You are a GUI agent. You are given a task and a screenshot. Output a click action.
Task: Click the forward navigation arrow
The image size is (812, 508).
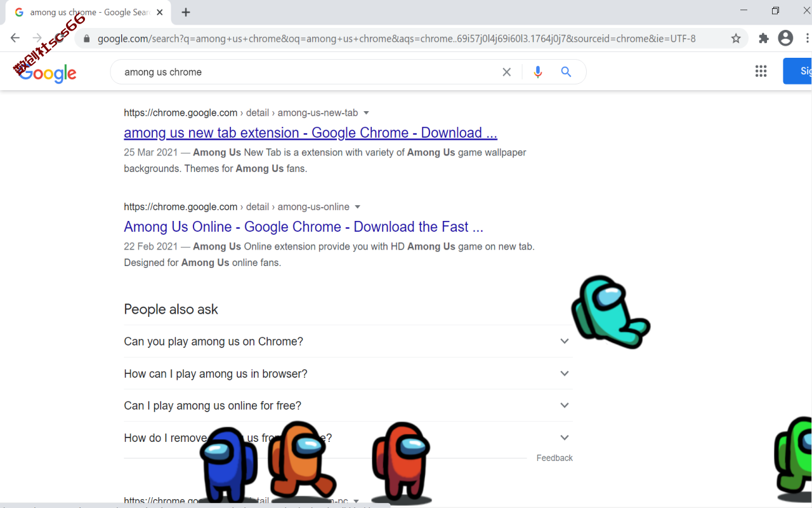(37, 38)
